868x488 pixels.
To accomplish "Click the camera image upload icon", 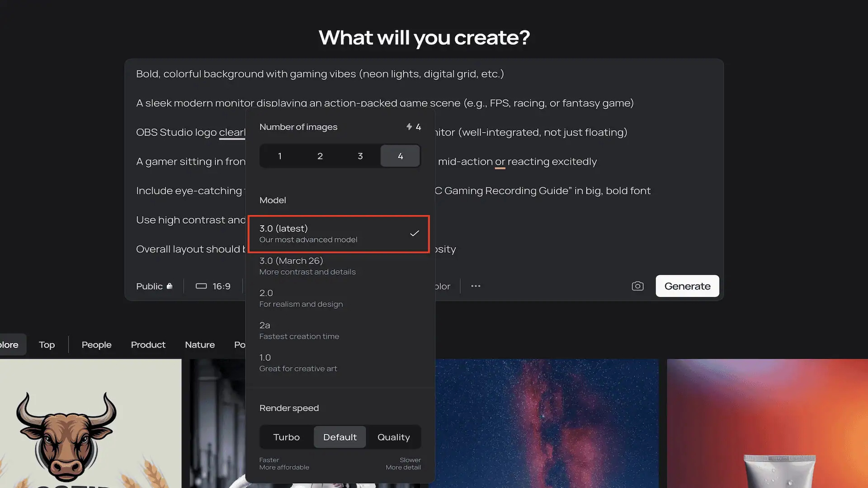I will [637, 286].
